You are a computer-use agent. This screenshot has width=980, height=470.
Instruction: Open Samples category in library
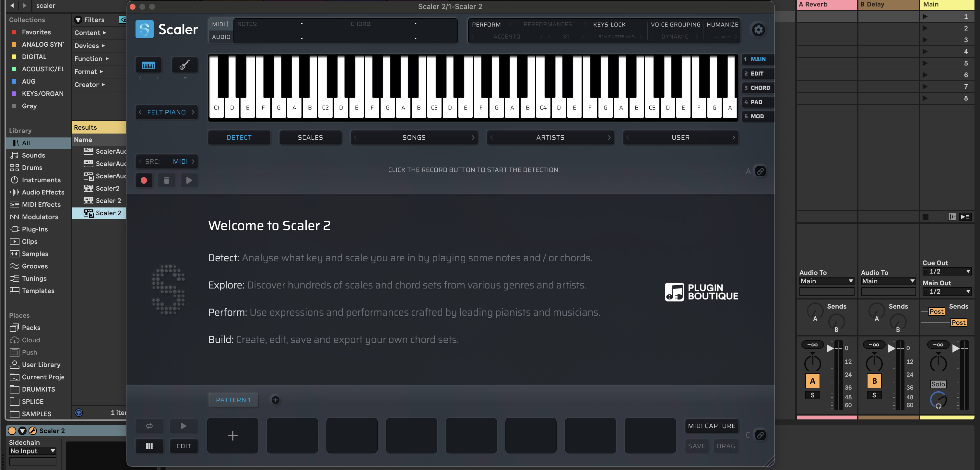tap(35, 254)
